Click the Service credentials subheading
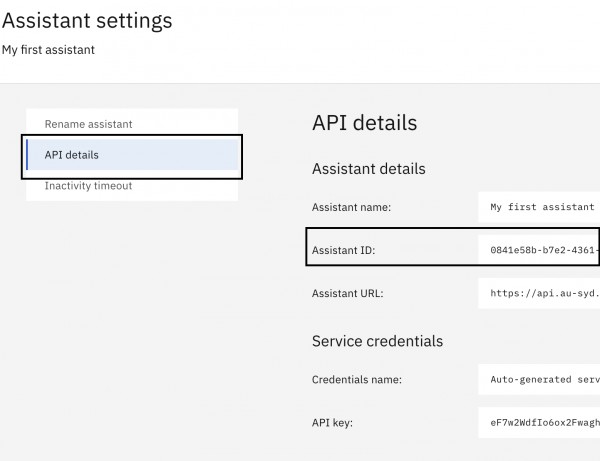 click(x=377, y=341)
